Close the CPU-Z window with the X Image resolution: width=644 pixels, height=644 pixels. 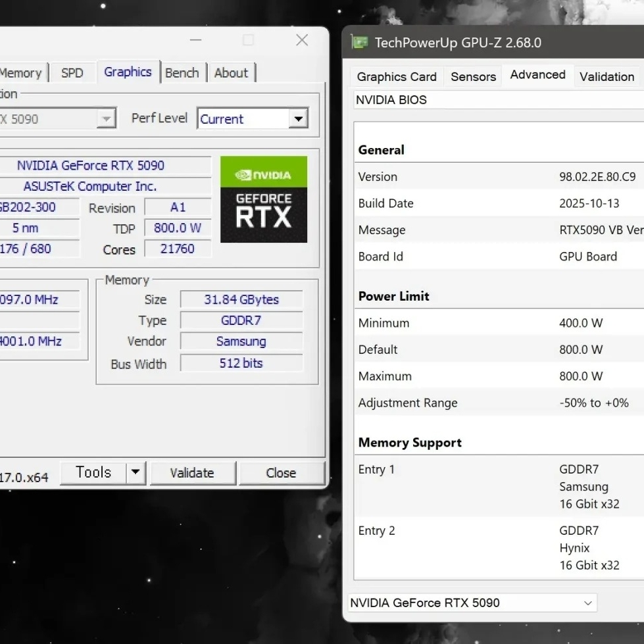point(302,40)
